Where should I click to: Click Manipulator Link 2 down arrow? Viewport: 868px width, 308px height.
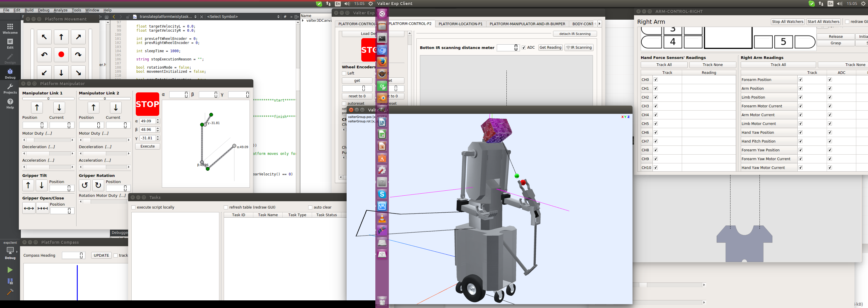click(116, 107)
